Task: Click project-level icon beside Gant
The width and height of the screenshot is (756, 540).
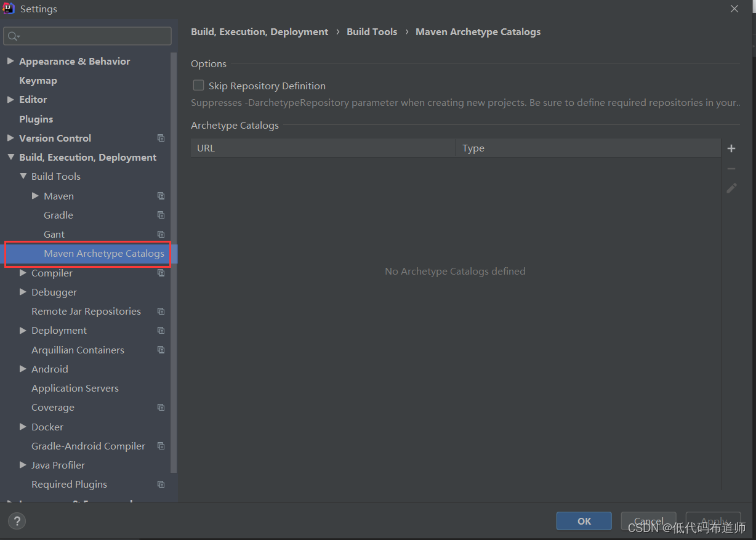Action: coord(161,234)
